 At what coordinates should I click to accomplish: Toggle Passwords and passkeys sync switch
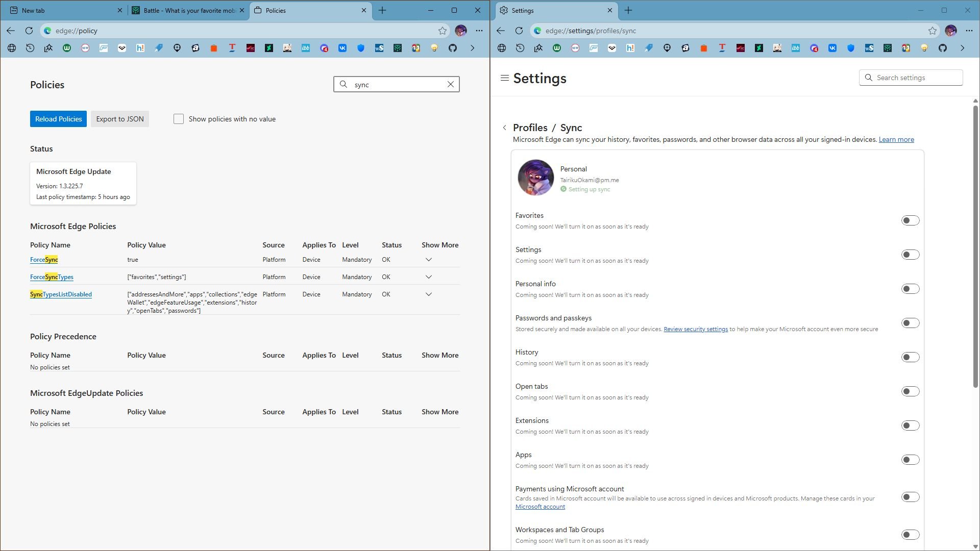tap(910, 323)
